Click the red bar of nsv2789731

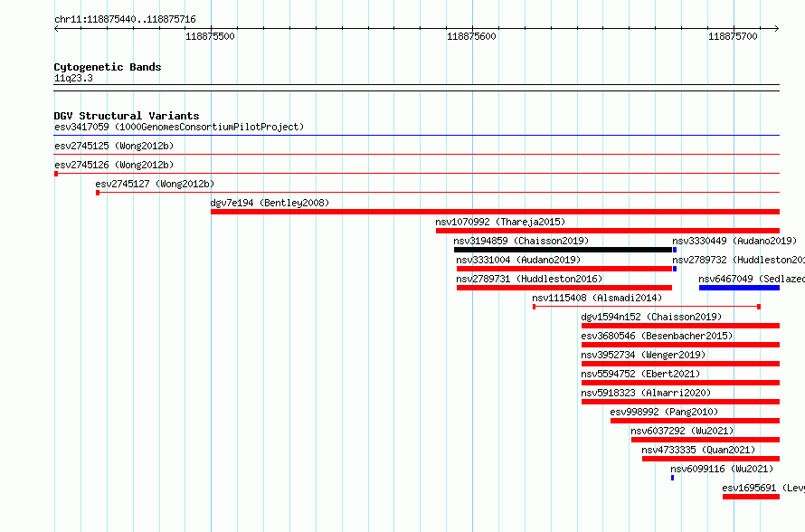point(564,288)
